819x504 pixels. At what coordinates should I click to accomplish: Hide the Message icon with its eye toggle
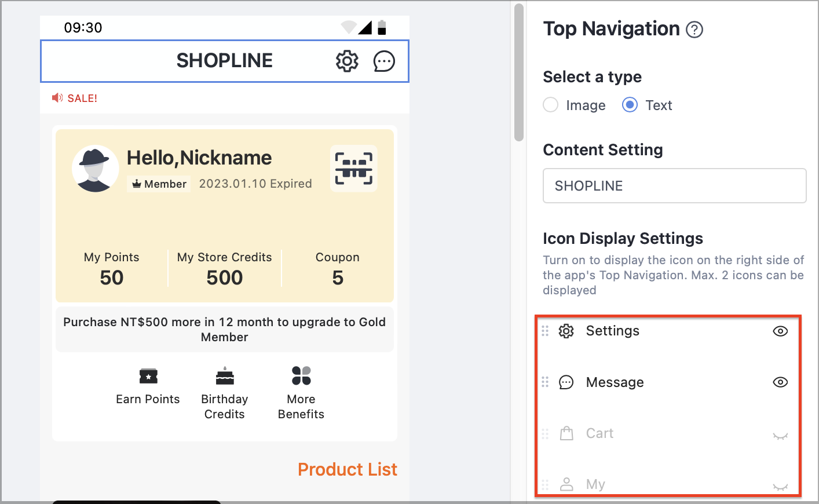tap(780, 382)
